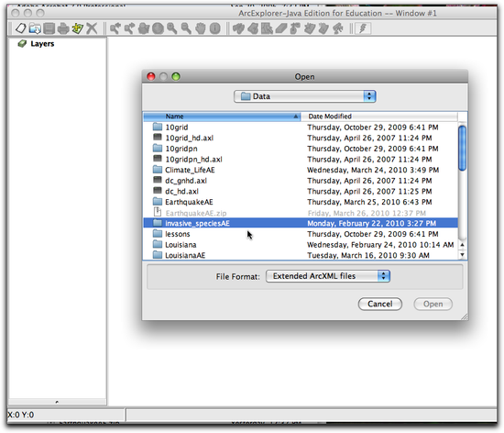This screenshot has height=433, width=504.
Task: Select the Zoom In magnifier tool
Action: (172, 28)
